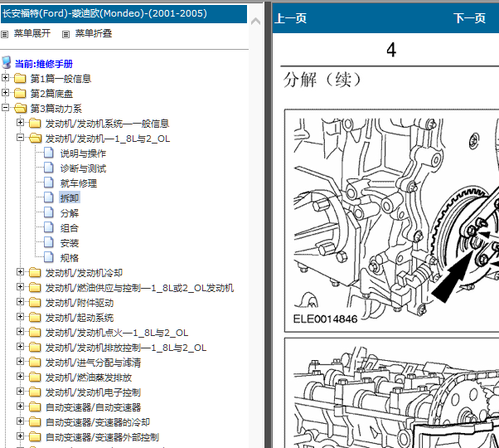This screenshot has height=448, width=499.
Task: Expand the 发动机/进气分配与滤清 node
Action: [20, 362]
